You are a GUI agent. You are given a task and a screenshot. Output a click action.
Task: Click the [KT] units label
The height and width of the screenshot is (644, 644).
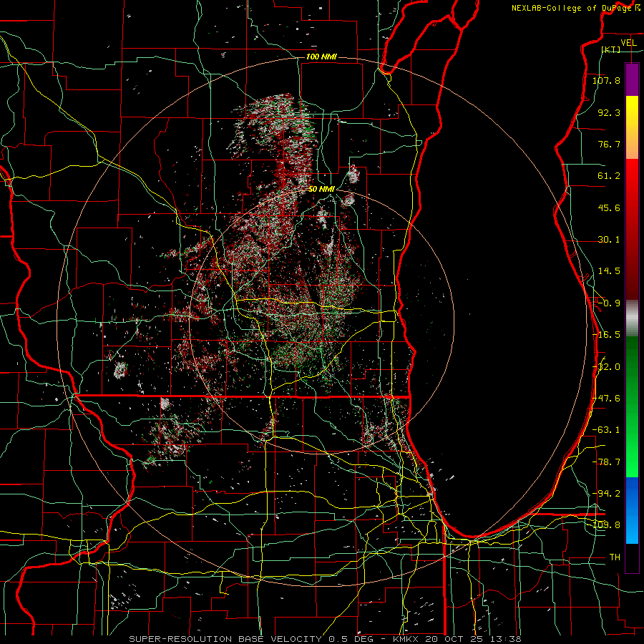point(611,49)
